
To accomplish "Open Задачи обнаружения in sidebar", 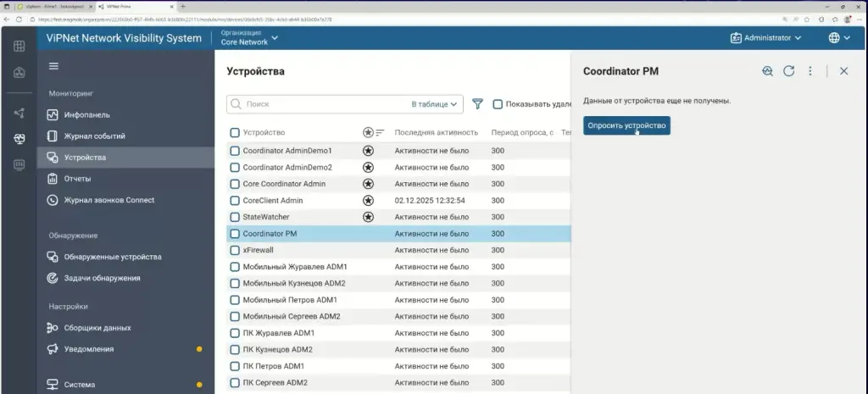I will [x=125, y=278].
